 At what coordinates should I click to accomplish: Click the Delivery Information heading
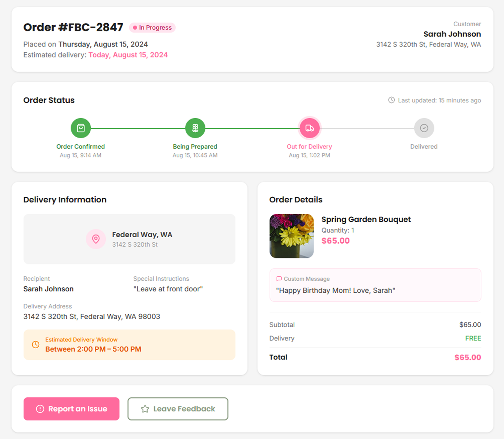(65, 199)
